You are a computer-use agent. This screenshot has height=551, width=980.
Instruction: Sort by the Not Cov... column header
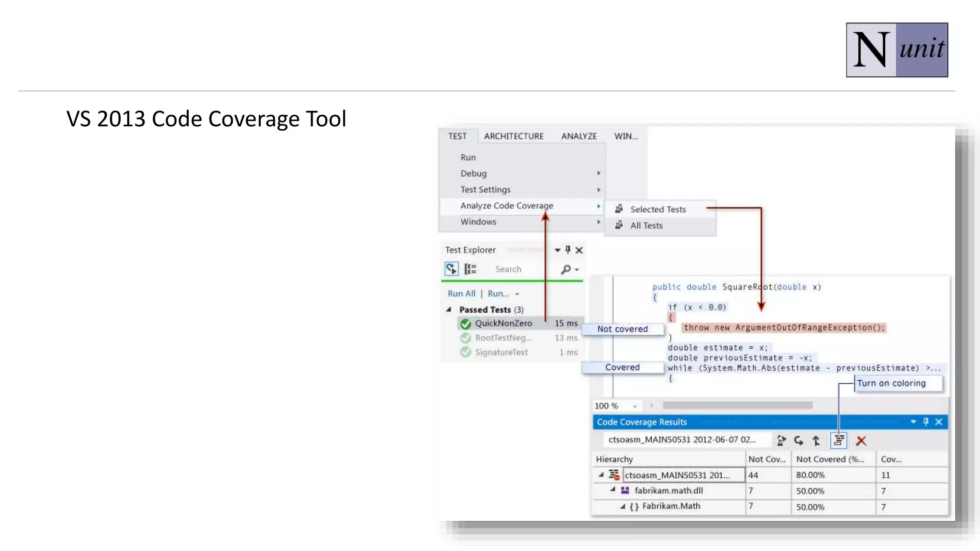[x=768, y=459]
